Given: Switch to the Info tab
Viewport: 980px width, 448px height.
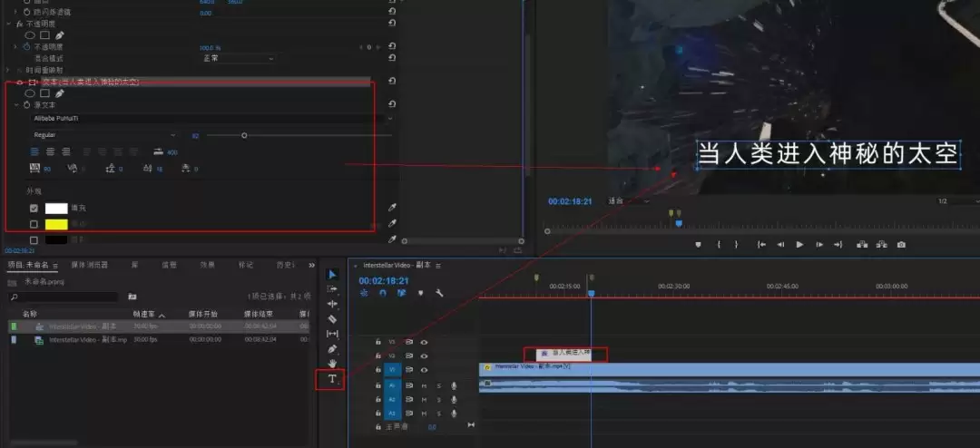Looking at the screenshot, I should coord(169,265).
